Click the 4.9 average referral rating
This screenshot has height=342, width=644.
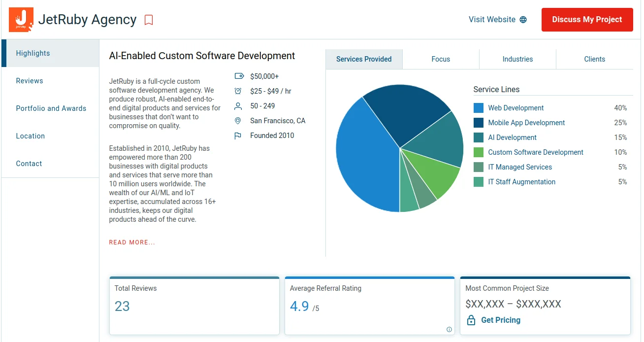(x=299, y=307)
